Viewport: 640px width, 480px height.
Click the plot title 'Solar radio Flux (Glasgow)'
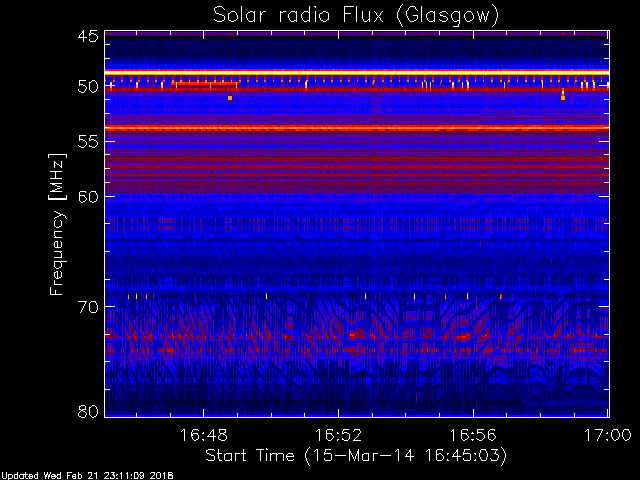coord(356,16)
